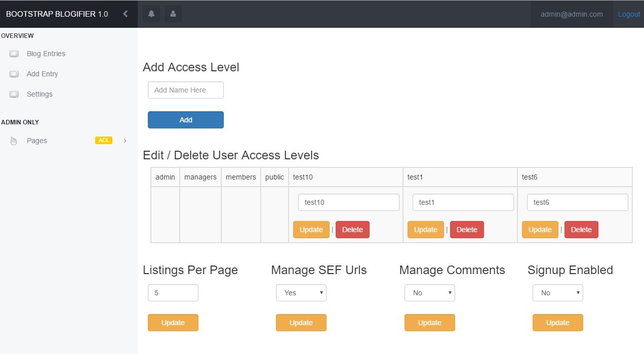Open the Manage Comments dropdown
The width and height of the screenshot is (644, 354).
point(429,293)
